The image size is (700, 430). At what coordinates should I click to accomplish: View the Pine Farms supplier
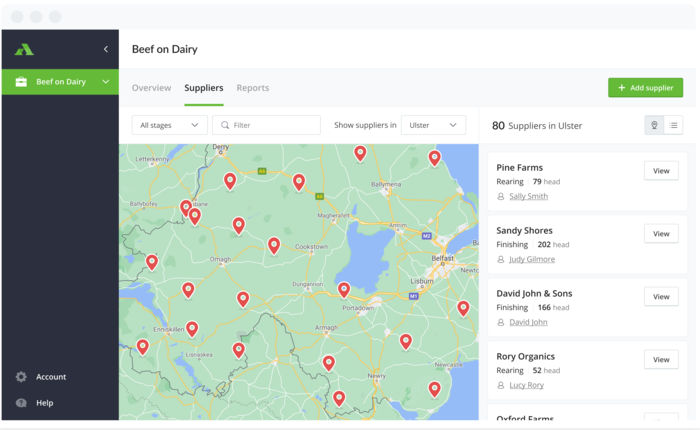661,170
